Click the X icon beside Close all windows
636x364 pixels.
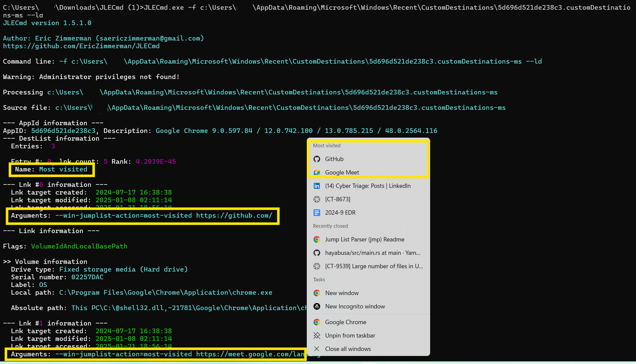tap(317, 349)
